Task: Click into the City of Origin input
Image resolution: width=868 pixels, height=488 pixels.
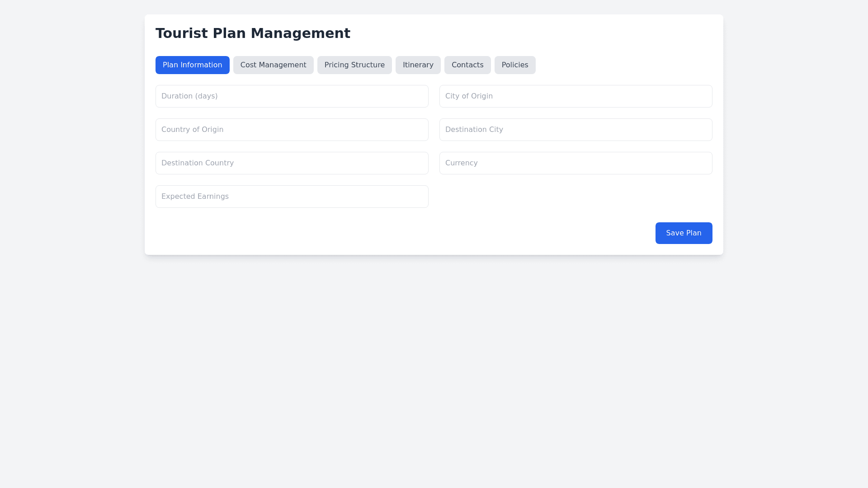Action: [576, 96]
